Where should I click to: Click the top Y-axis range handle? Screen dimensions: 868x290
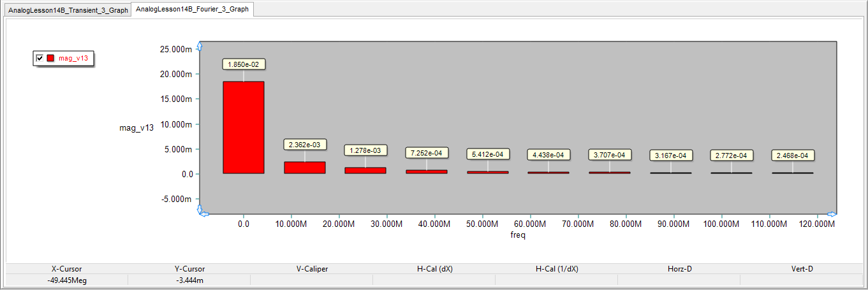point(200,46)
